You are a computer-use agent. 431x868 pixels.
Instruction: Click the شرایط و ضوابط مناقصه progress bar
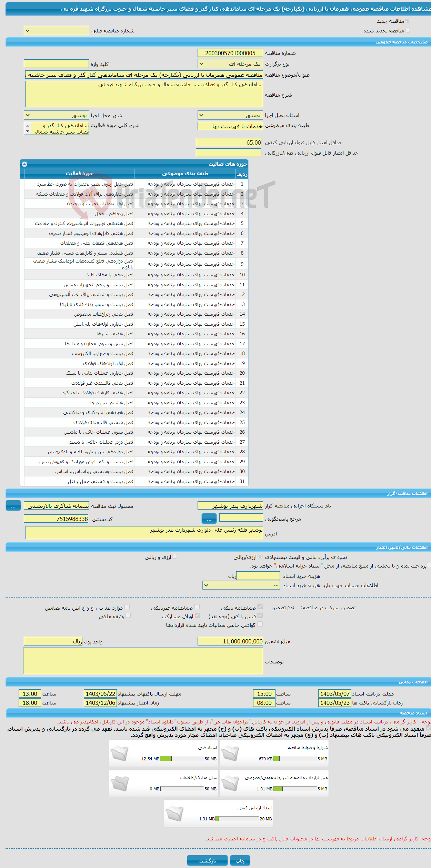(295, 759)
